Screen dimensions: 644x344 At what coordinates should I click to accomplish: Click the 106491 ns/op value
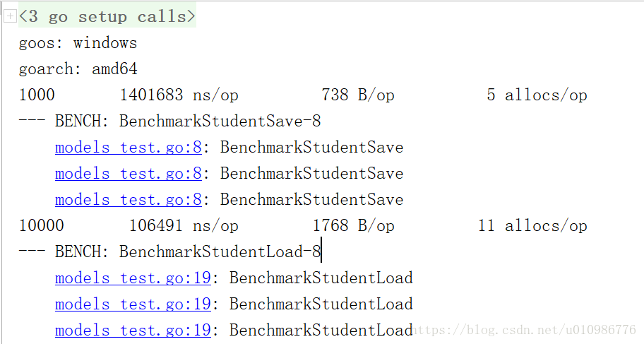(x=184, y=225)
